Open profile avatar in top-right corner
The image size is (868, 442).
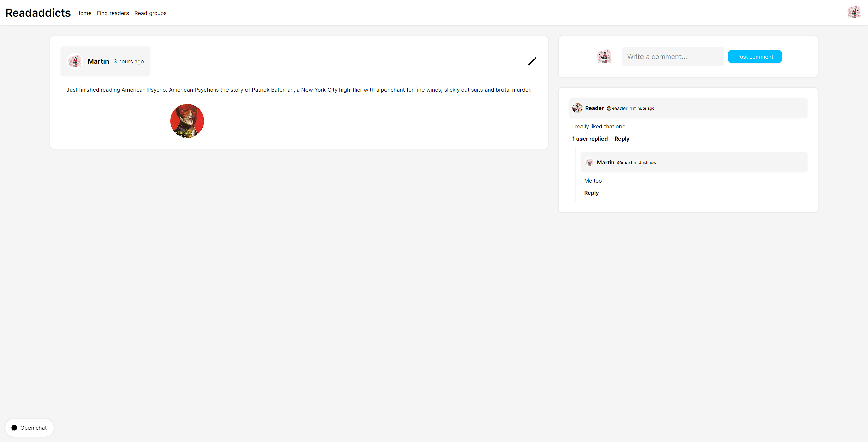[853, 13]
